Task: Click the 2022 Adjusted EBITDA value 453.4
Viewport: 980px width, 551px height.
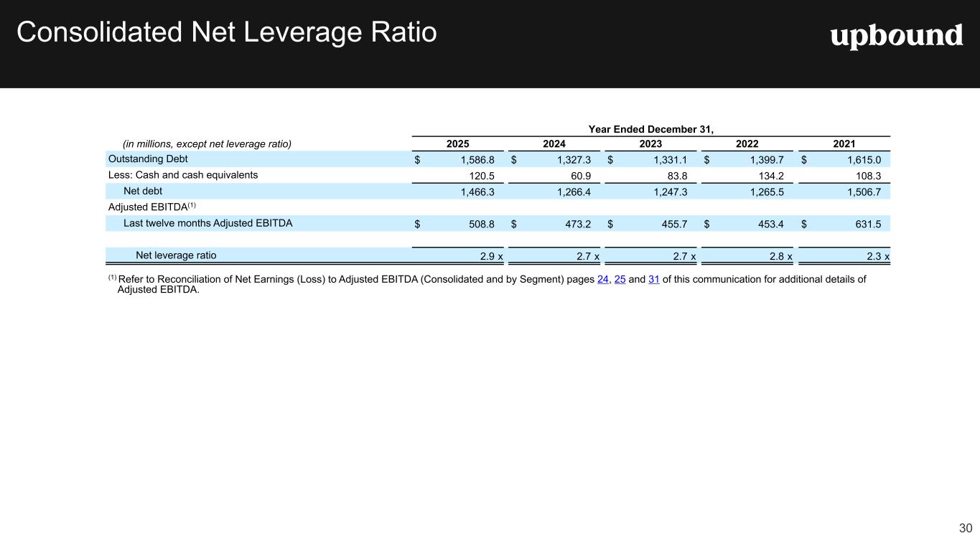Action: [769, 224]
